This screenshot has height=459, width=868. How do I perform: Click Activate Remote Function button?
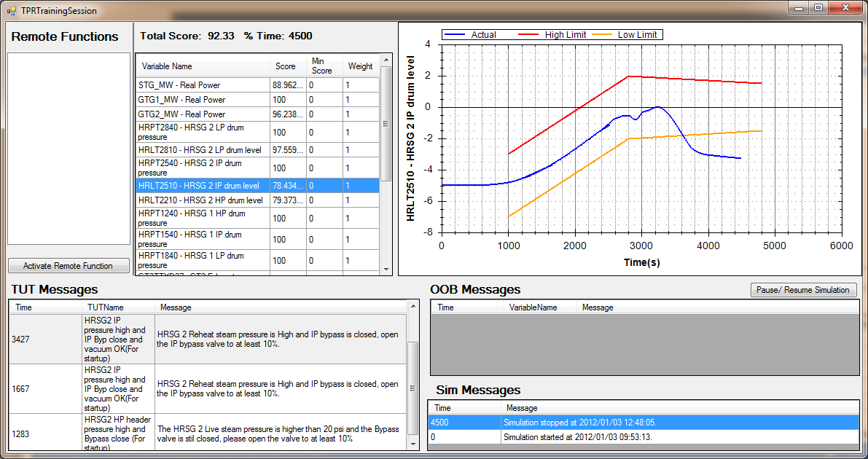click(69, 266)
